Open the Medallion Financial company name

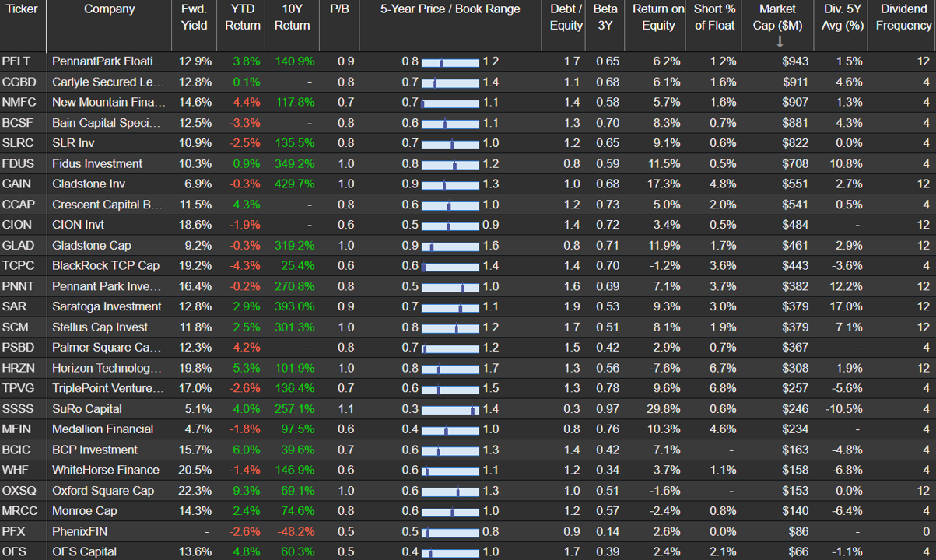(103, 429)
